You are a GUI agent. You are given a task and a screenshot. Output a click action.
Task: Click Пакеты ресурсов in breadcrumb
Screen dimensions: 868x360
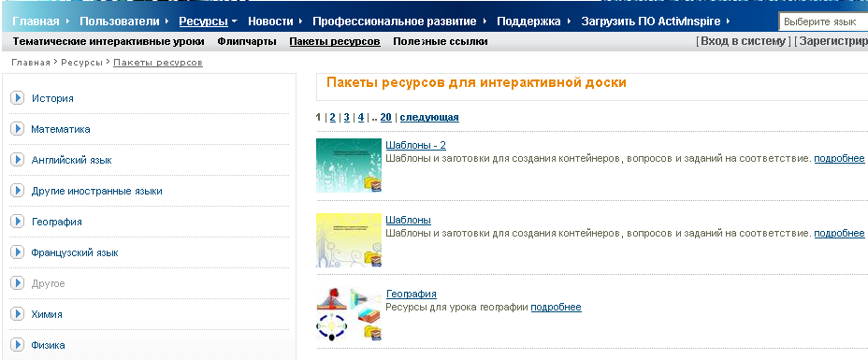158,63
